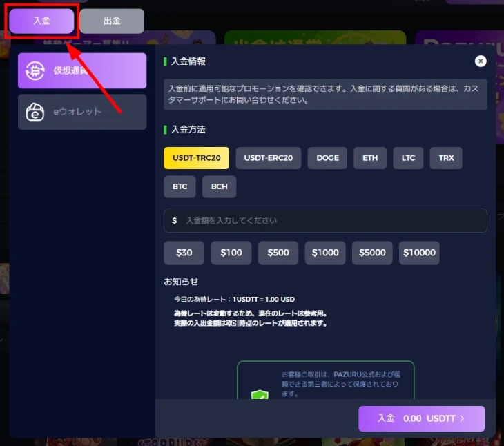Pick the $5000 preset amount
This screenshot has height=446, width=504.
(372, 253)
